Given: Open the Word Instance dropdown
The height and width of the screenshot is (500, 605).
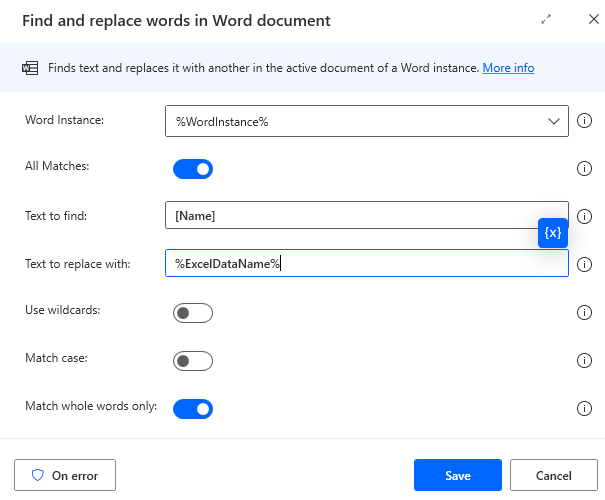Looking at the screenshot, I should [555, 121].
